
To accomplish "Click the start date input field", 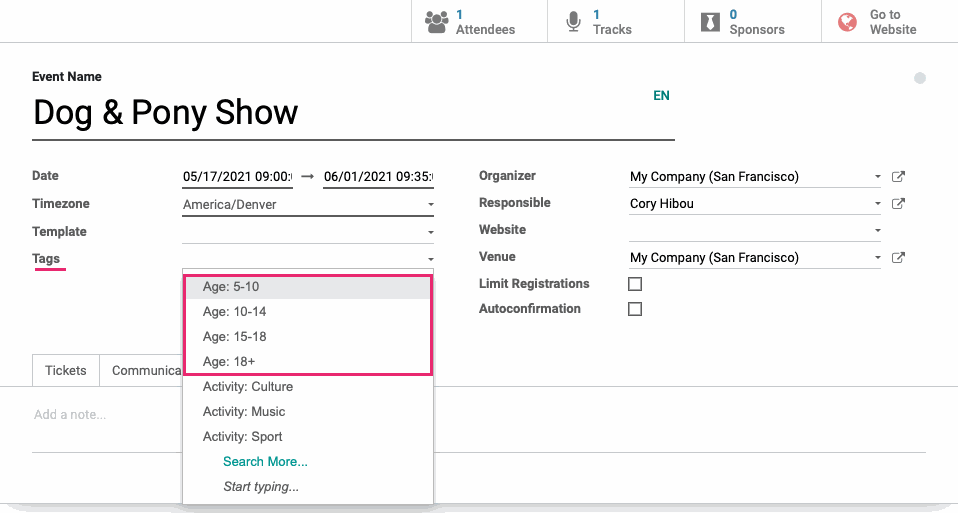I will (237, 176).
